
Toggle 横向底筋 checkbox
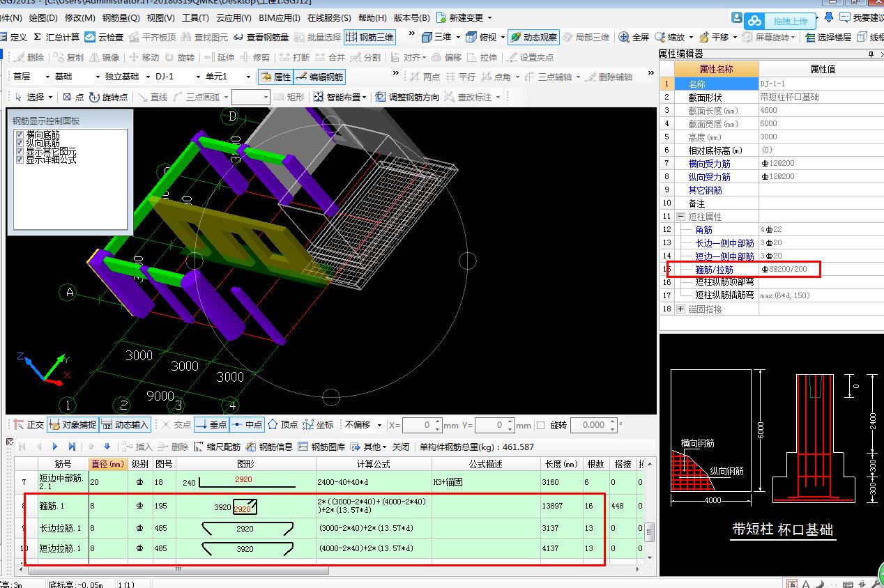point(20,134)
